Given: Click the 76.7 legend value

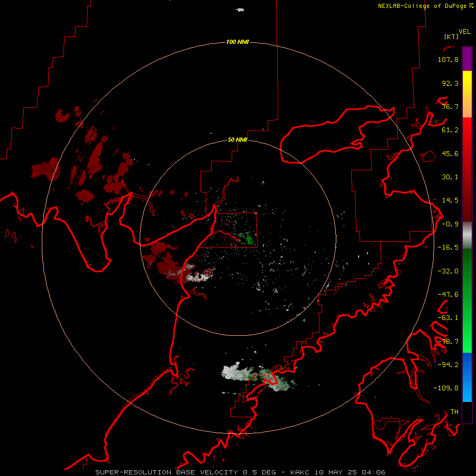Looking at the screenshot, I should coord(450,106).
